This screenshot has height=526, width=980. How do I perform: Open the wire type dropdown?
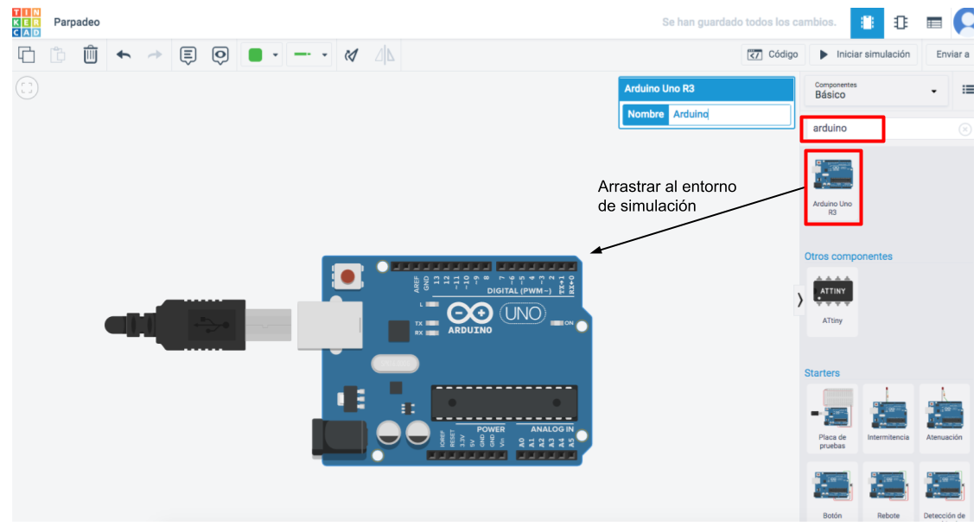coord(325,55)
